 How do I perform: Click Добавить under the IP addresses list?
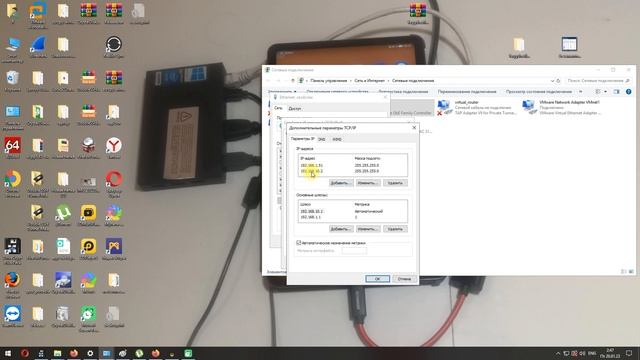341,183
